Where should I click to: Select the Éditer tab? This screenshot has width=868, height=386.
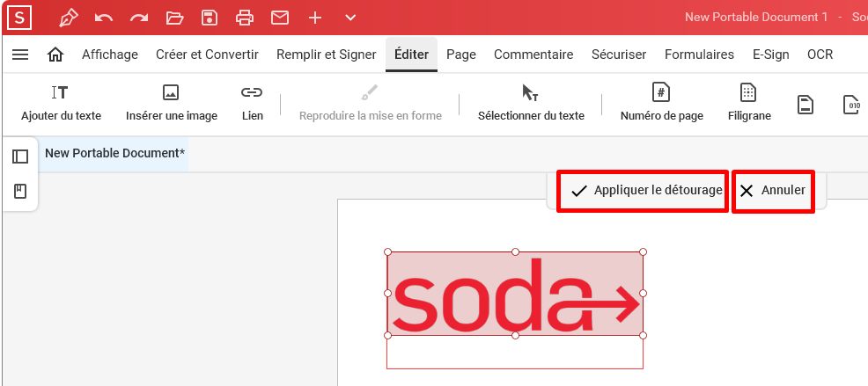[411, 55]
